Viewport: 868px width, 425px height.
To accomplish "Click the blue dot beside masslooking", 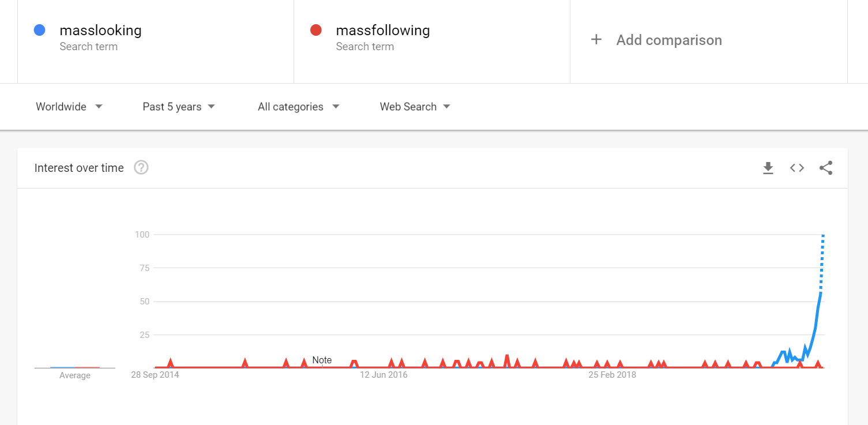I will pyautogui.click(x=40, y=30).
